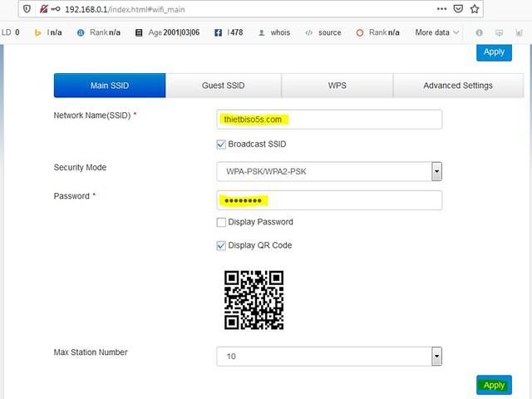Image resolution: width=532 pixels, height=399 pixels.
Task: Click the browser address bar URL
Action: [125, 9]
